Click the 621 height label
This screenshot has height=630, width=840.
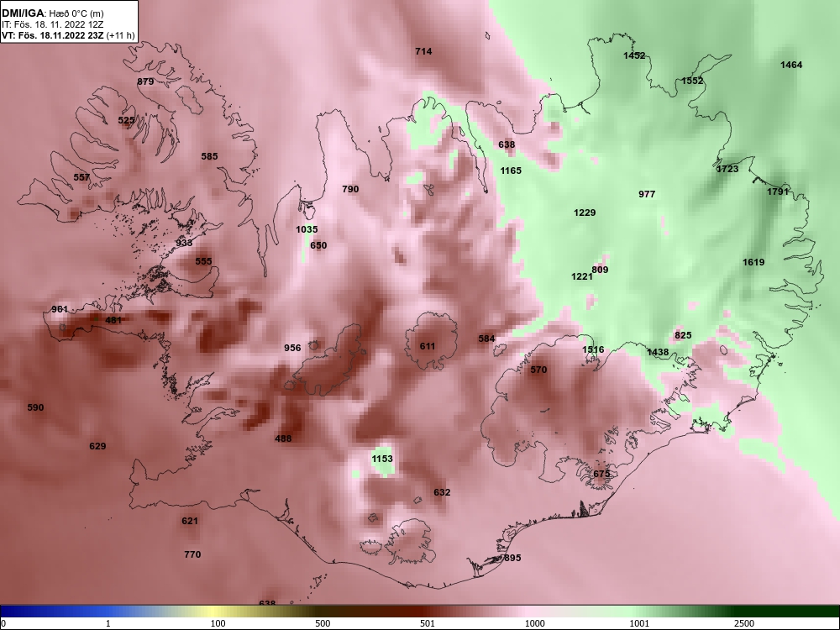point(190,521)
